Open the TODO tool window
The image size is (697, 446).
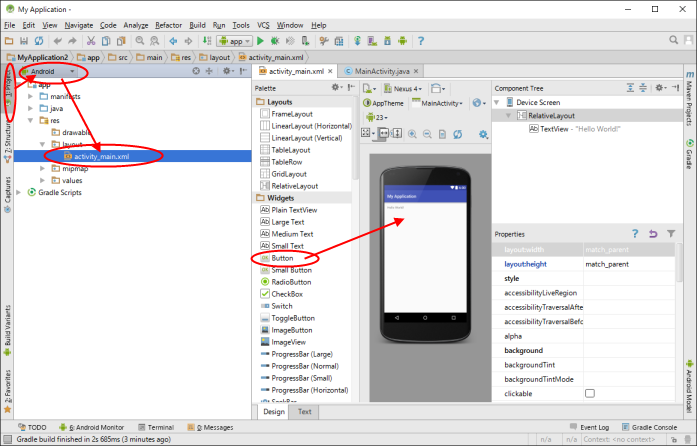point(32,427)
